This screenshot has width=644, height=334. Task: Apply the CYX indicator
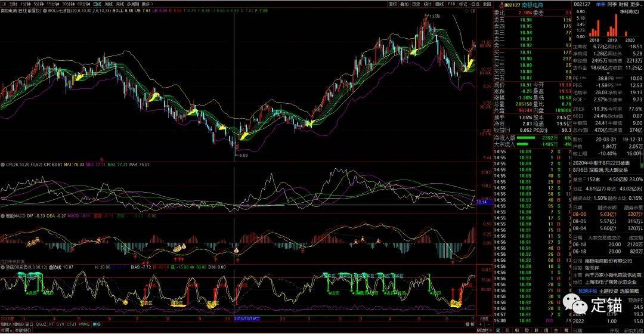60,324
